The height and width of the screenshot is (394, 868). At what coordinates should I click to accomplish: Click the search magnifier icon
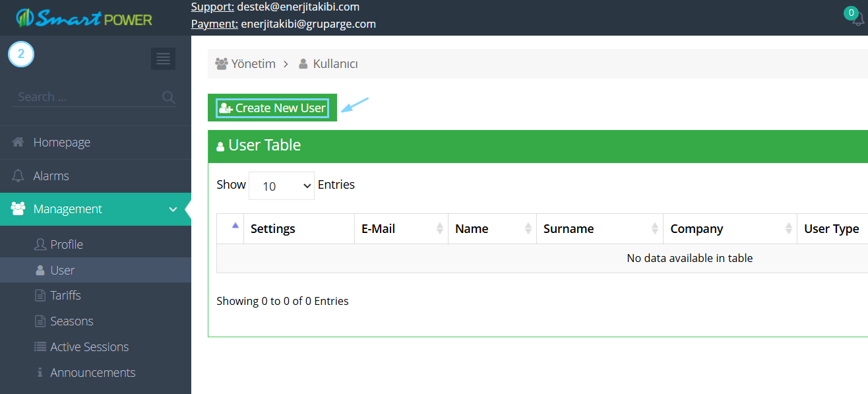[169, 98]
